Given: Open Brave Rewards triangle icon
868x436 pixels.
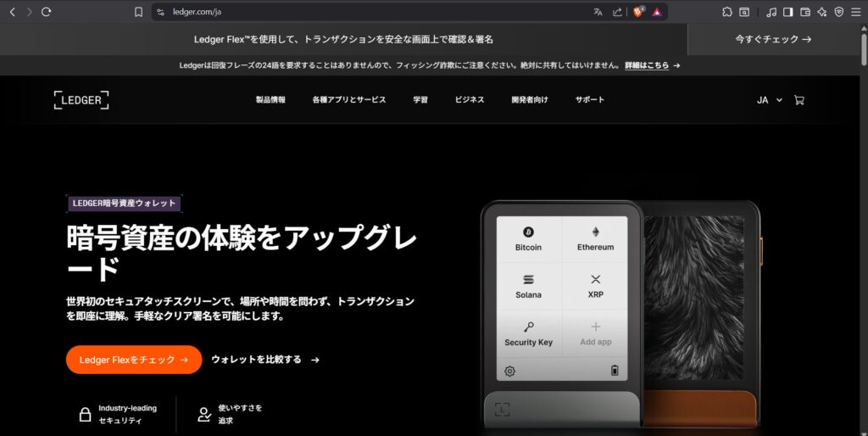Looking at the screenshot, I should pyautogui.click(x=657, y=12).
